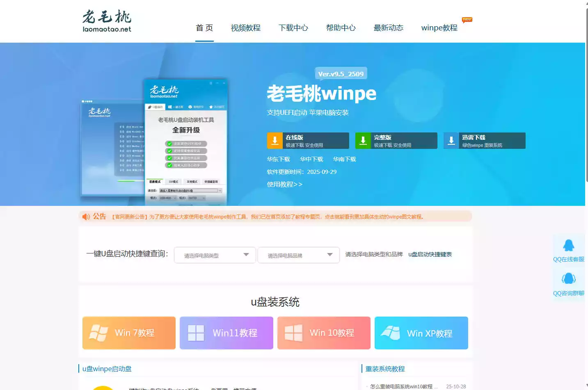Image resolution: width=588 pixels, height=390 pixels.
Task: Download the 在线版 via its button
Action: click(308, 141)
